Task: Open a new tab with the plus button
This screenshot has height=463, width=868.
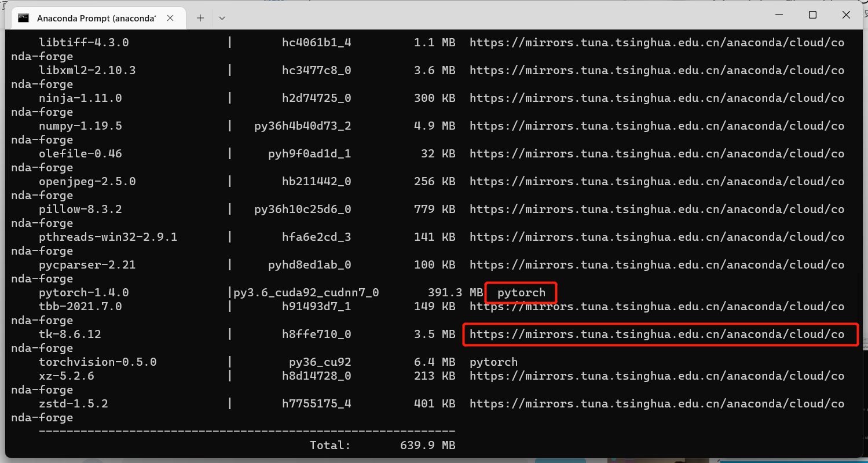Action: point(200,18)
